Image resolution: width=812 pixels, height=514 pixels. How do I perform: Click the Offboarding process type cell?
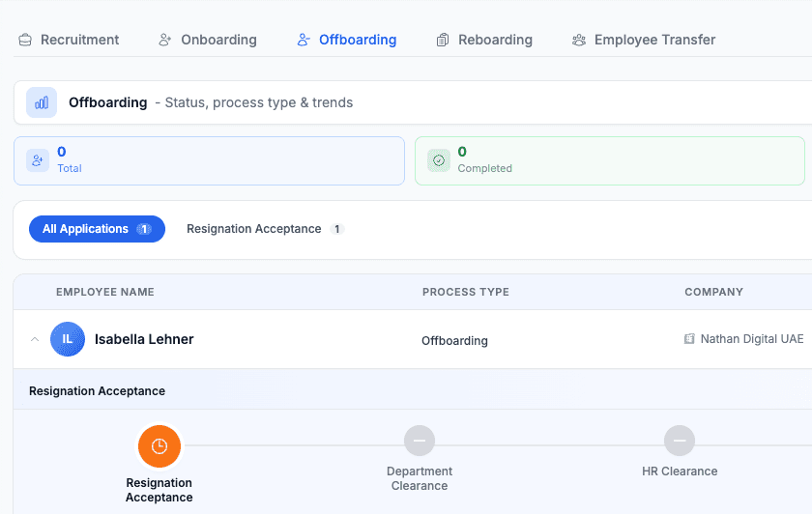(x=454, y=341)
